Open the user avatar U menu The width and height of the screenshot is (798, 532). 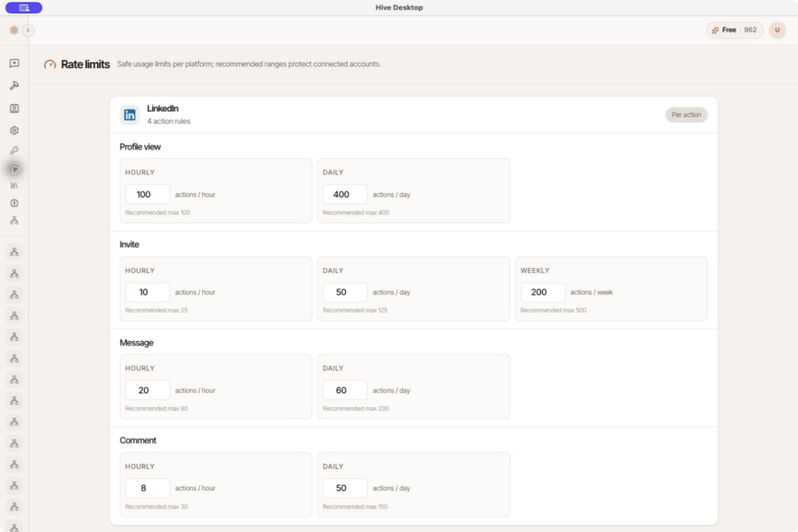(x=777, y=30)
